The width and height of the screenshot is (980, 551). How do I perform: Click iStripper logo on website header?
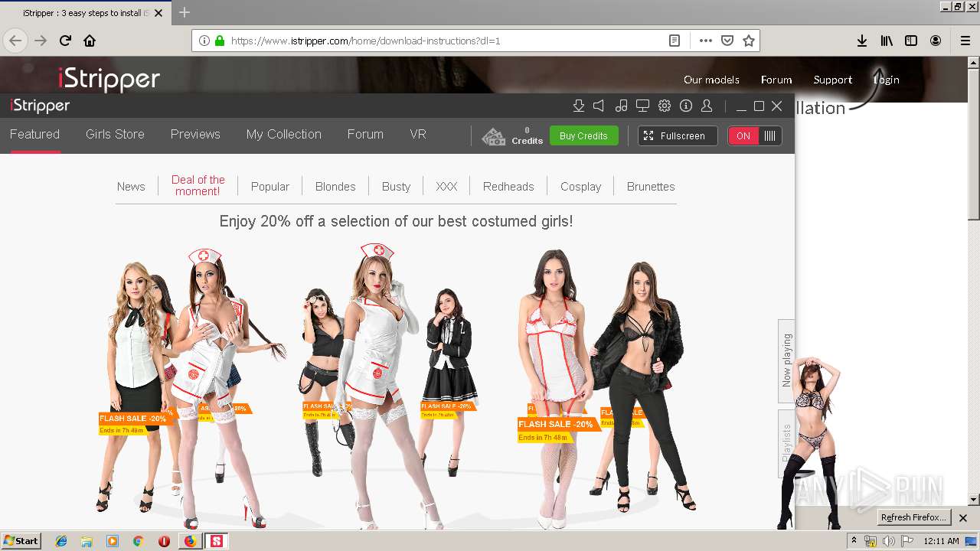(x=109, y=79)
